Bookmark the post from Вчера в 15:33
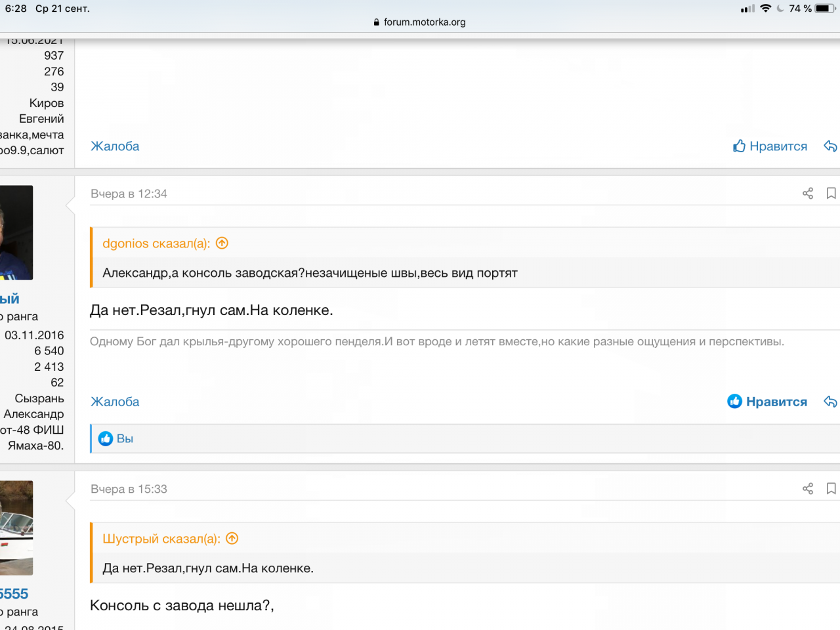 [831, 489]
